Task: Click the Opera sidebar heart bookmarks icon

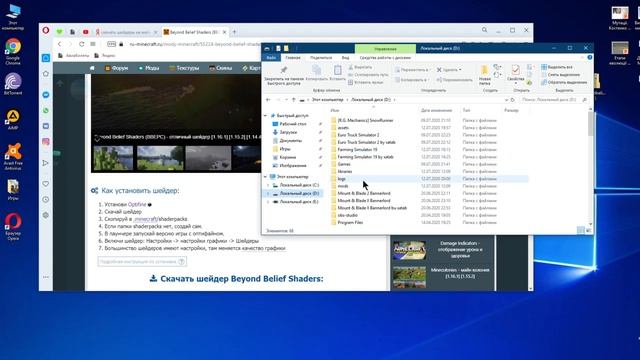Action: pos(46,184)
